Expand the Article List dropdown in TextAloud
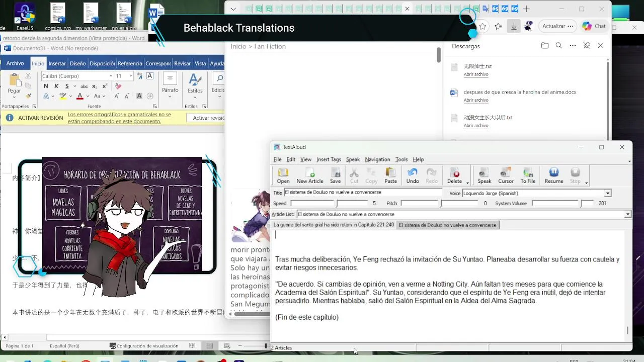The height and width of the screenshot is (362, 644). tap(627, 214)
